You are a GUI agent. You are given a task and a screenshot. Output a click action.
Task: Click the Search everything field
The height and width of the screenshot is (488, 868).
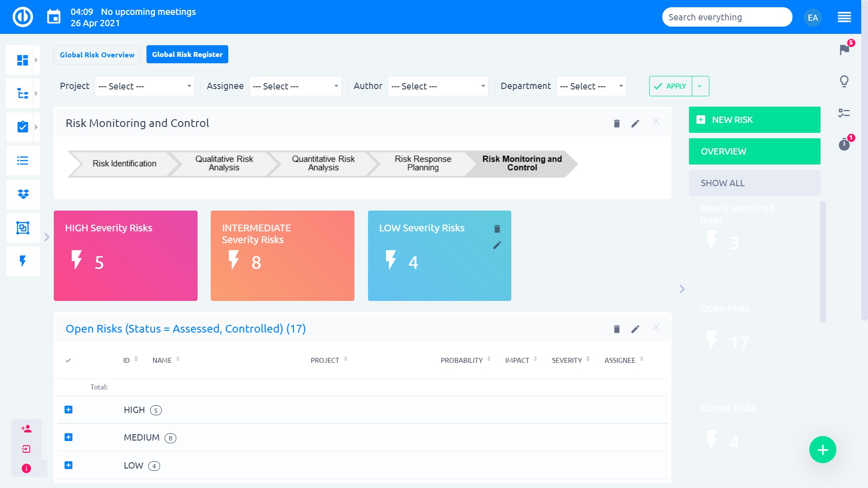click(x=726, y=17)
